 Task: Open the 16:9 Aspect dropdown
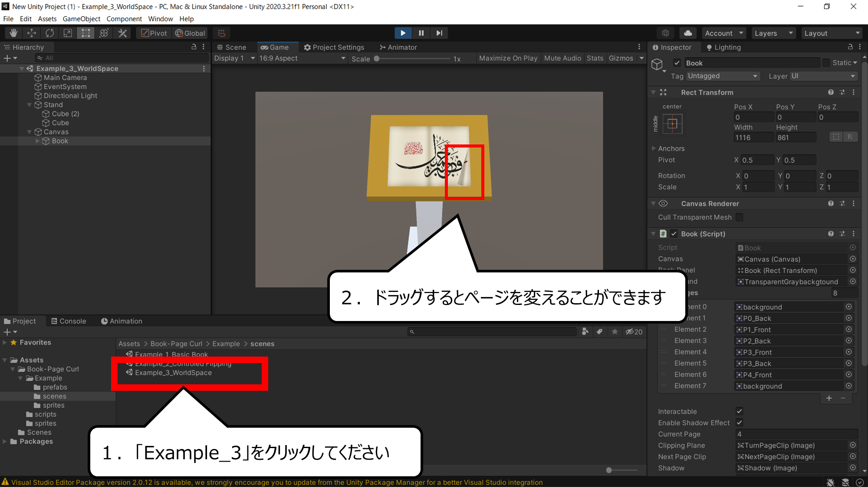[302, 58]
